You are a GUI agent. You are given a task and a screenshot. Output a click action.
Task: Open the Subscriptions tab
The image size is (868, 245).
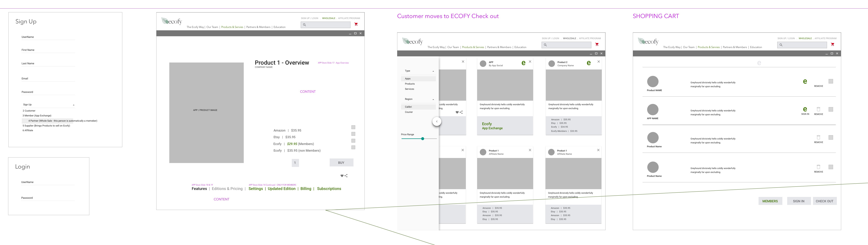click(x=329, y=189)
